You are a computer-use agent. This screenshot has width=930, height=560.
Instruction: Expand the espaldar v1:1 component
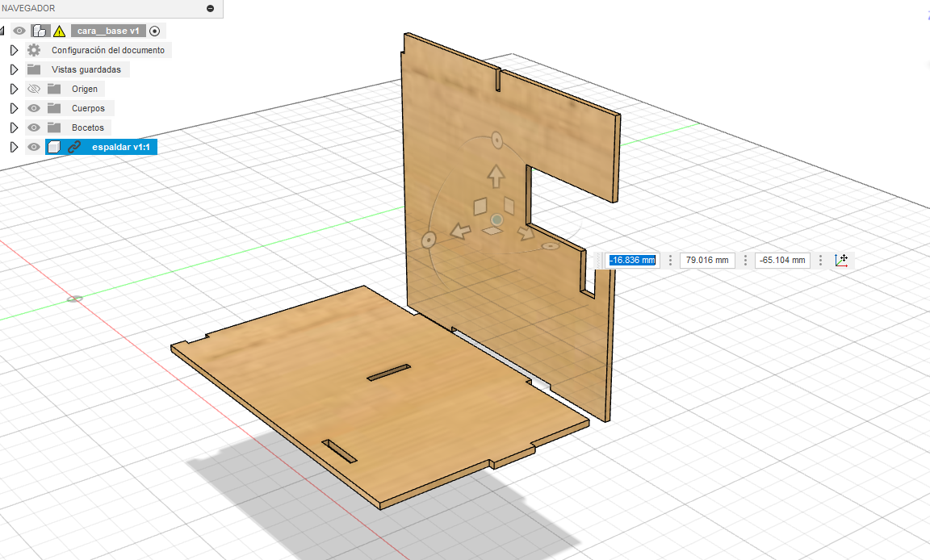click(x=15, y=147)
